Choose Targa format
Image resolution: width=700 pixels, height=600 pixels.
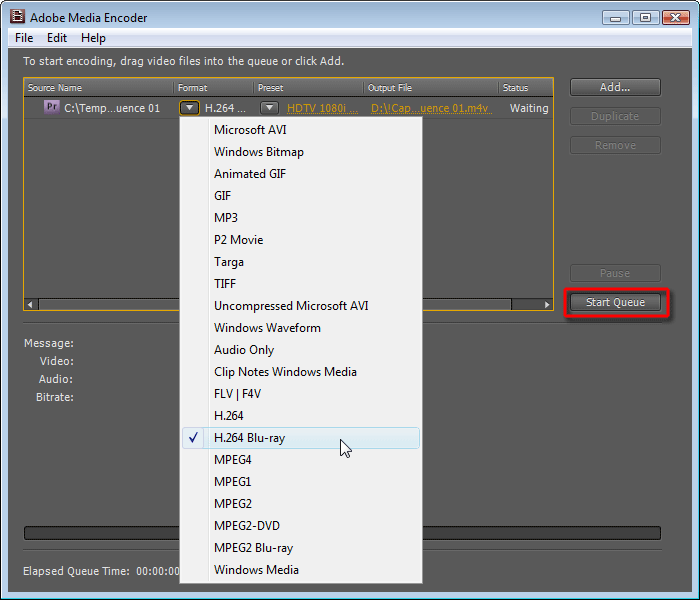(x=301, y=262)
